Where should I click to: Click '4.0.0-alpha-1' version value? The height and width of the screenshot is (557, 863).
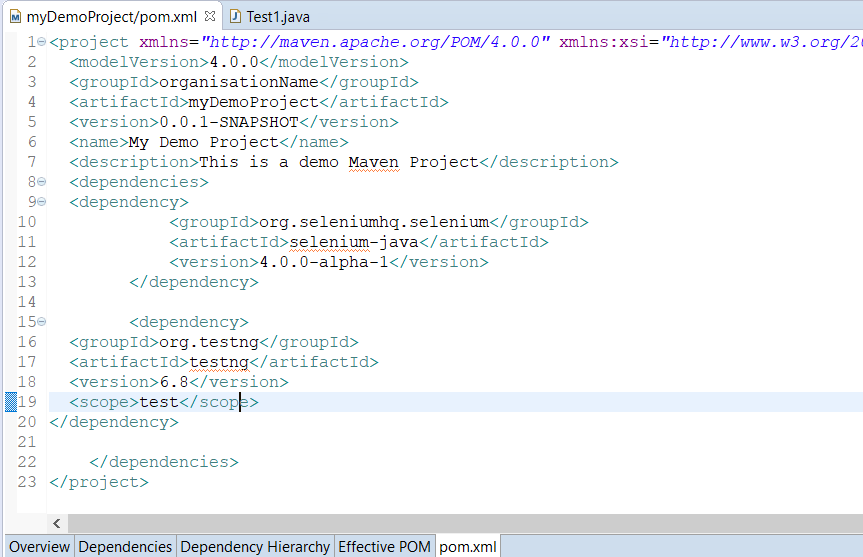(324, 261)
